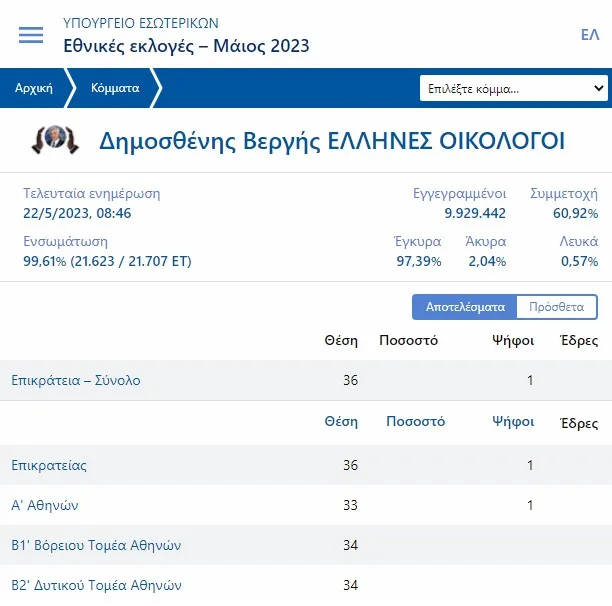Screen dimensions: 612x606
Task: Select the Αποτελέσματα toggle
Action: click(x=465, y=307)
